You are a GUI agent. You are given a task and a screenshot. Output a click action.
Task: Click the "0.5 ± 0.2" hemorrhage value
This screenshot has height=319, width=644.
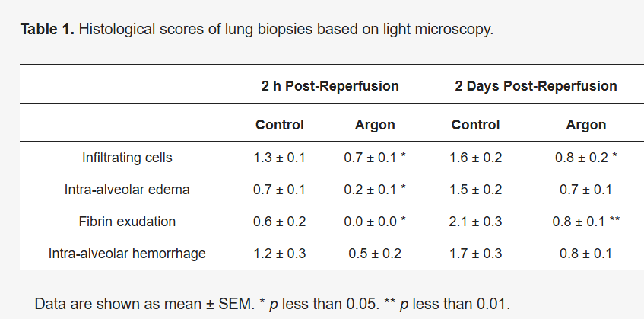point(375,254)
